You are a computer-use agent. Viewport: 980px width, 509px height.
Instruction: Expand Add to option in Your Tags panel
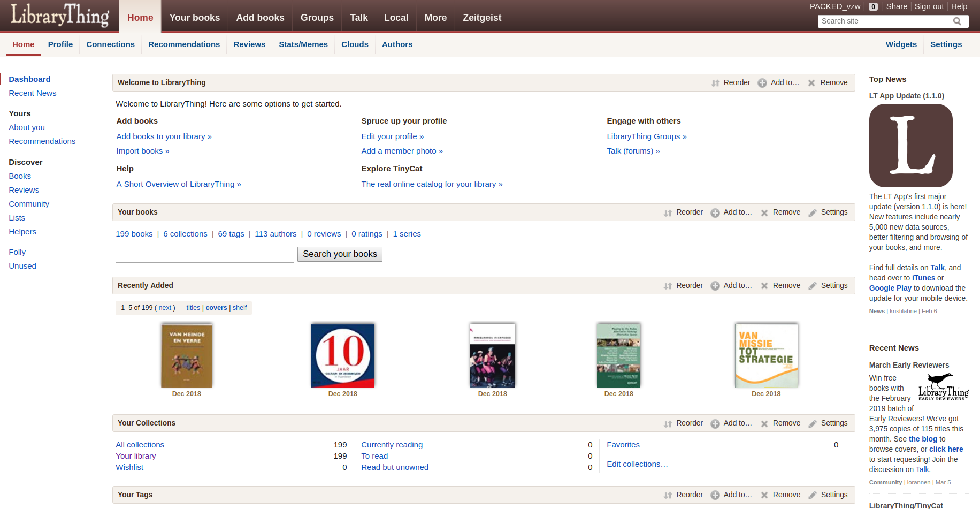click(731, 495)
